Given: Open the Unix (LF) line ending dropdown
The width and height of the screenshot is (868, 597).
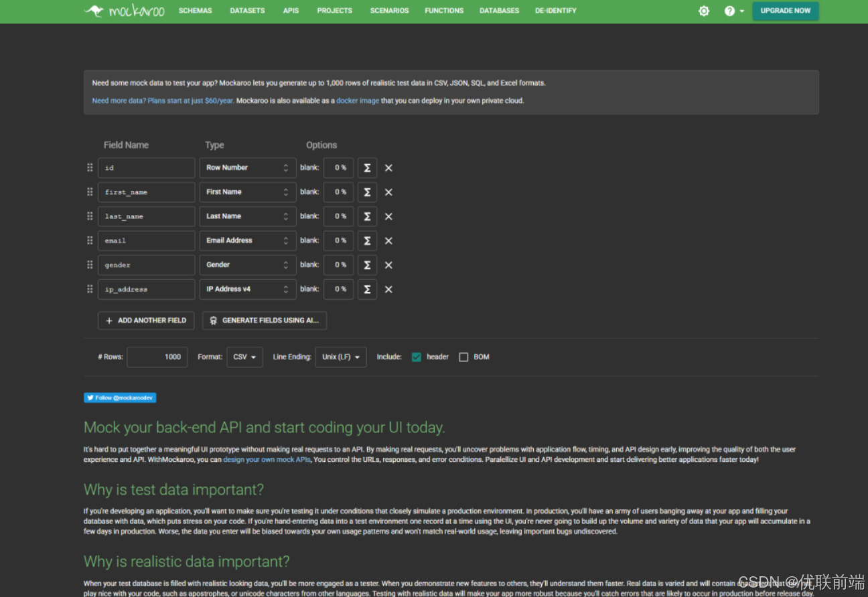Looking at the screenshot, I should pyautogui.click(x=341, y=357).
